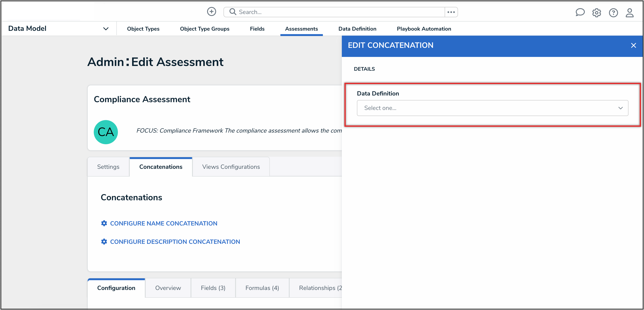Open the Data Definition select dropdown
This screenshot has width=644, height=310.
(492, 108)
